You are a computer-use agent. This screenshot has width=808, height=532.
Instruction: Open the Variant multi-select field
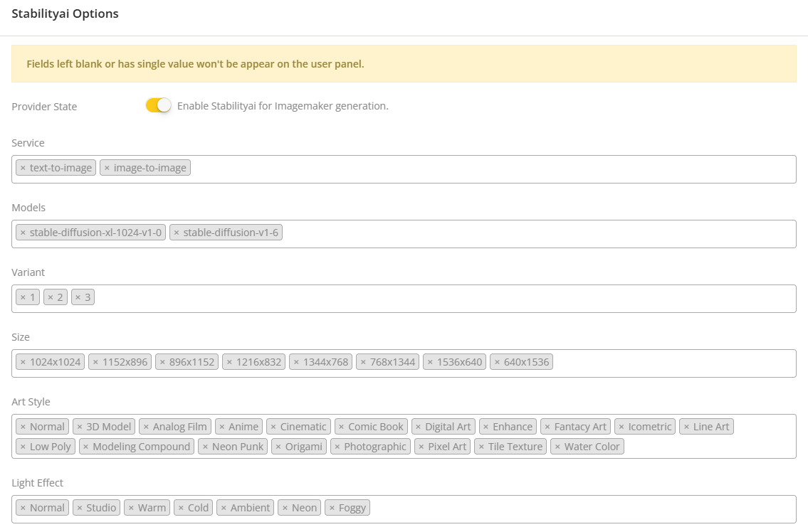(x=441, y=298)
